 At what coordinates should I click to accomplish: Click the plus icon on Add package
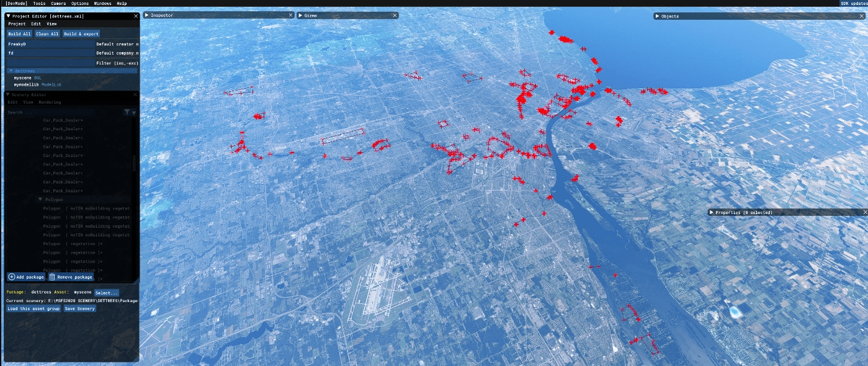12,277
